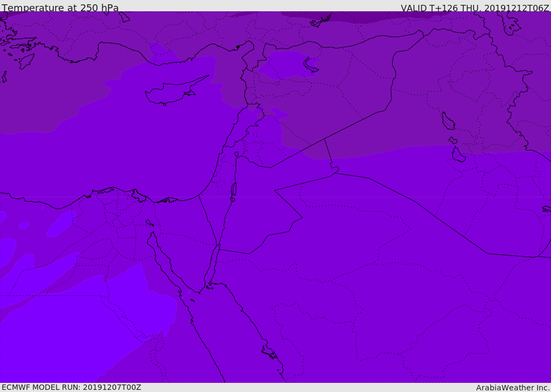Click the 'VALID T+126 THU. 20191212T06Z' label
The image size is (551, 392).
(475, 8)
